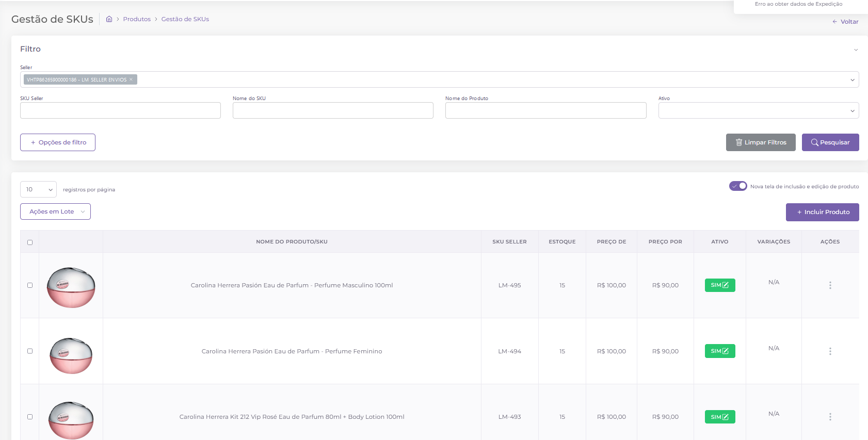Click the NOME DO PRODUTO/SKU column header
Image resolution: width=868 pixels, height=440 pixels.
tap(292, 241)
